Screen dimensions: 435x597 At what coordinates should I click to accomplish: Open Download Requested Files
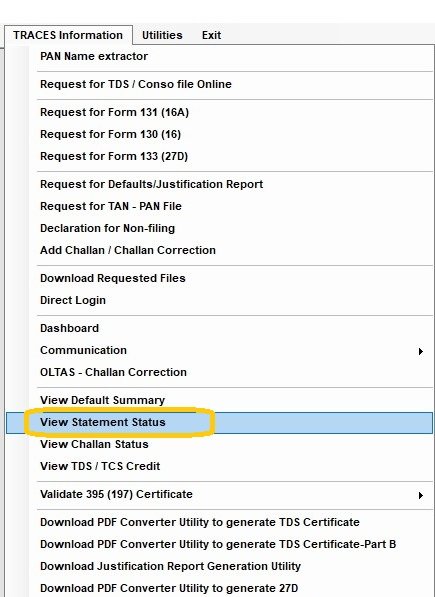220,278
